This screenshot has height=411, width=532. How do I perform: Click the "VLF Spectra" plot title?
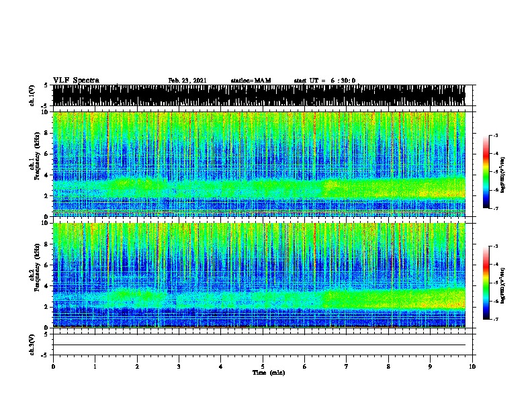(x=76, y=81)
